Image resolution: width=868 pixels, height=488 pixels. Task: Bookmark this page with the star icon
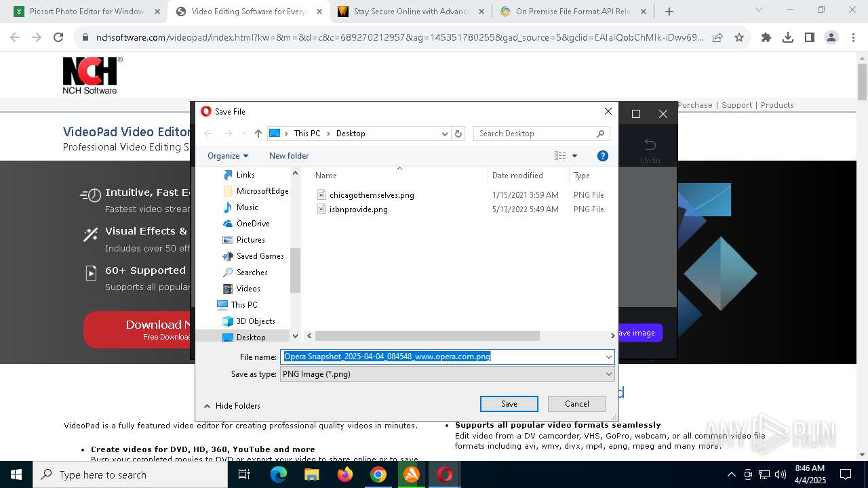pos(739,38)
